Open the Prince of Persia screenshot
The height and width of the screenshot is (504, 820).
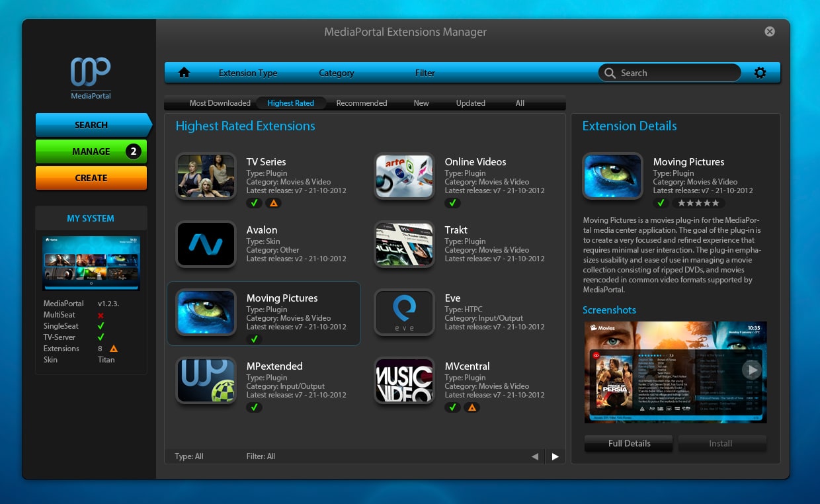point(675,372)
